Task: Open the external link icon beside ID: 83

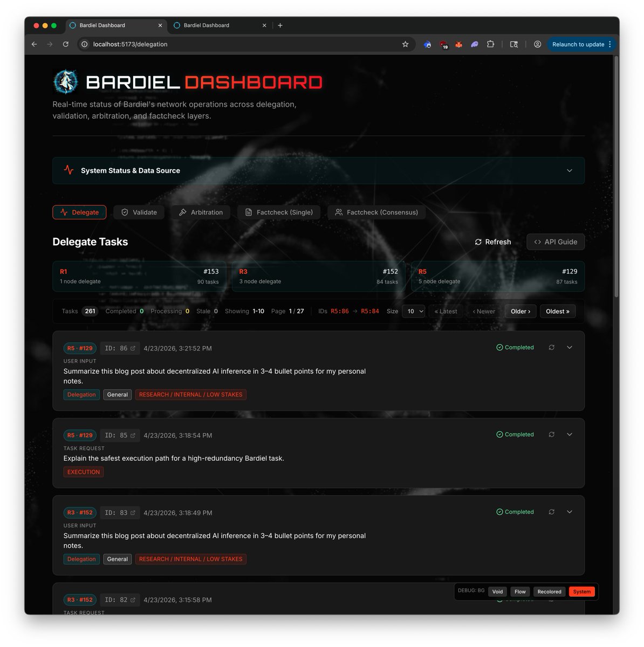Action: tap(133, 513)
